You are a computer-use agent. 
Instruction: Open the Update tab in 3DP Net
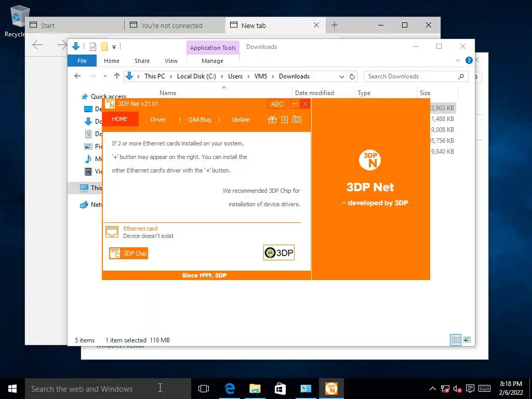tap(241, 119)
